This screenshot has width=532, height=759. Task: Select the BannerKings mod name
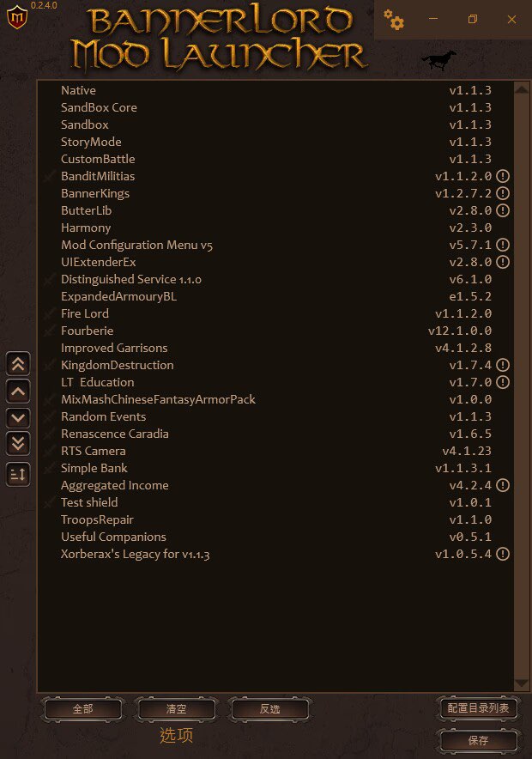click(x=95, y=194)
